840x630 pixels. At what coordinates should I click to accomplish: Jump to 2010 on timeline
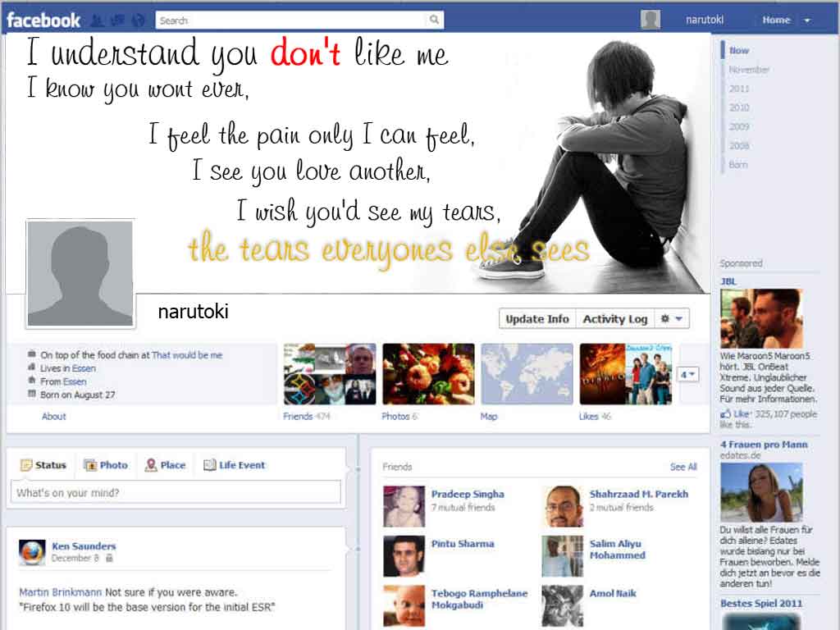[739, 107]
